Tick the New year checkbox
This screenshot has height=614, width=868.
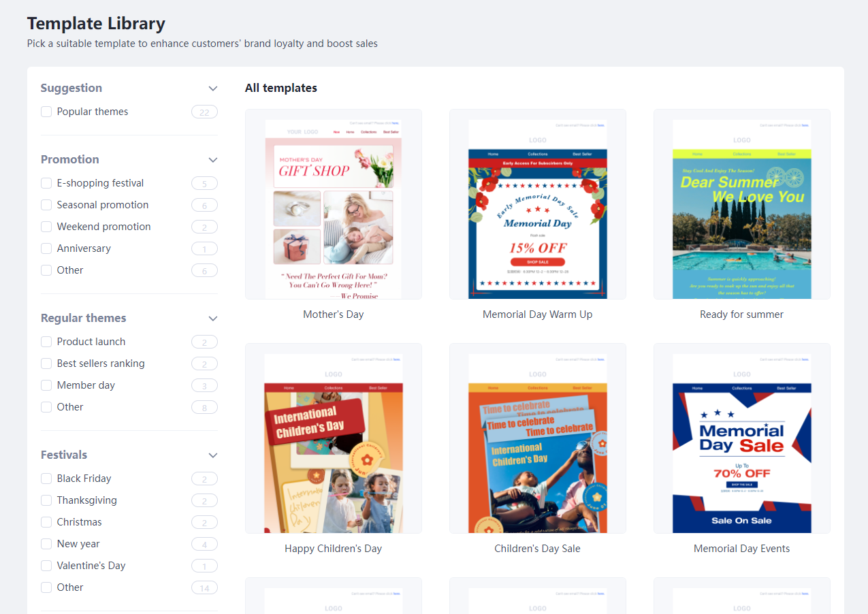(46, 544)
